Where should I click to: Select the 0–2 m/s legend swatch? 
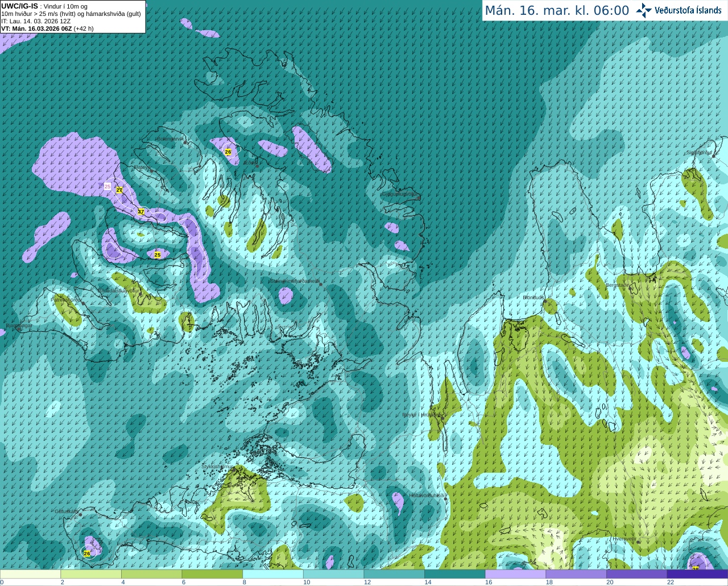[x=30, y=573]
